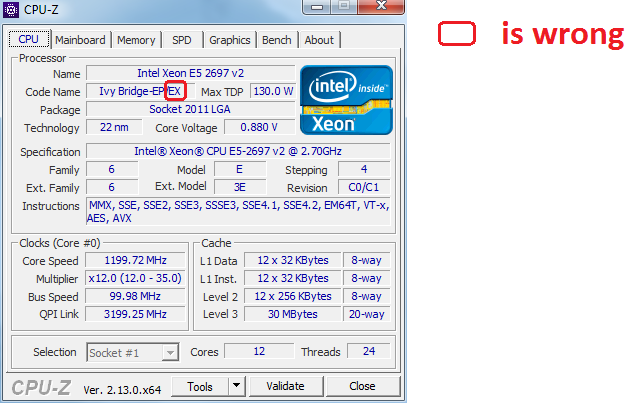Click the L1 Inst. 8-way associativity

click(x=366, y=279)
